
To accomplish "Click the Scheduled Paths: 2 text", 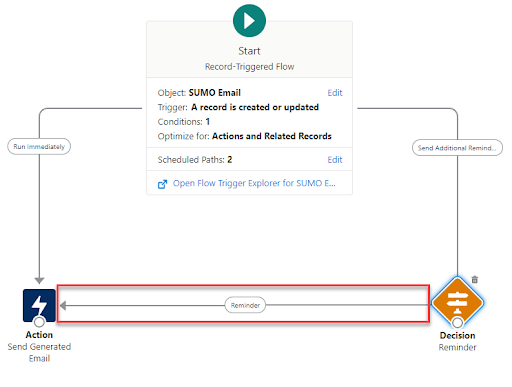I will pos(195,160).
